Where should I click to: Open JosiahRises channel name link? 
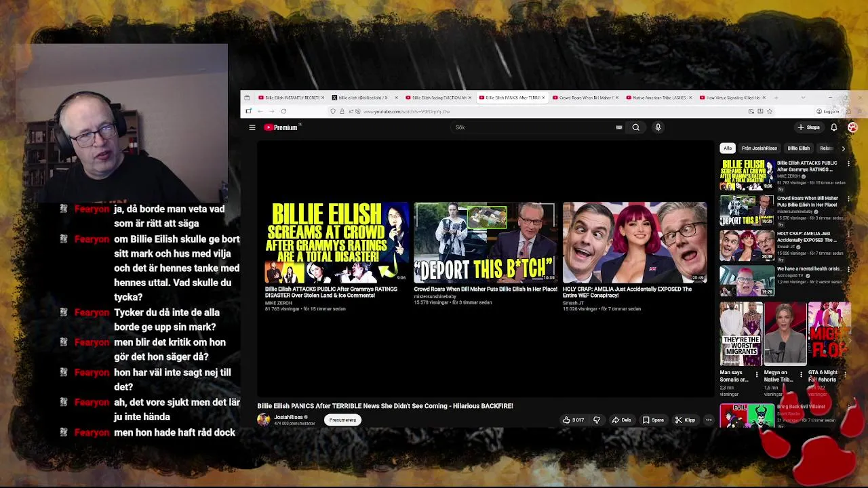pos(288,417)
